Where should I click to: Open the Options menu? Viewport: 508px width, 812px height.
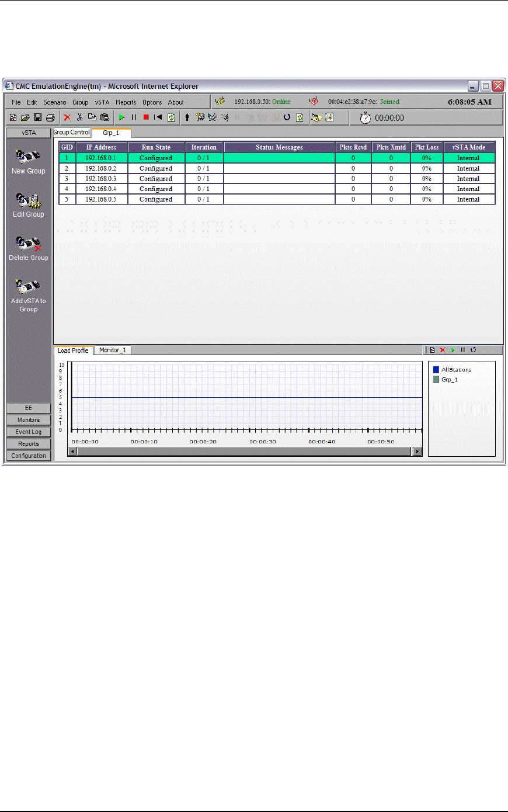(x=152, y=102)
